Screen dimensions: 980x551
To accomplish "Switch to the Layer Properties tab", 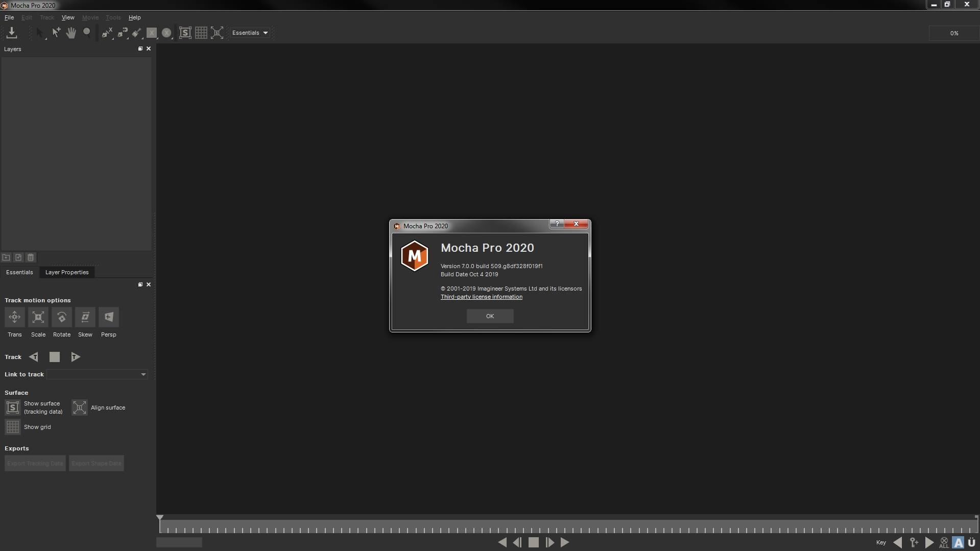I will click(x=67, y=272).
